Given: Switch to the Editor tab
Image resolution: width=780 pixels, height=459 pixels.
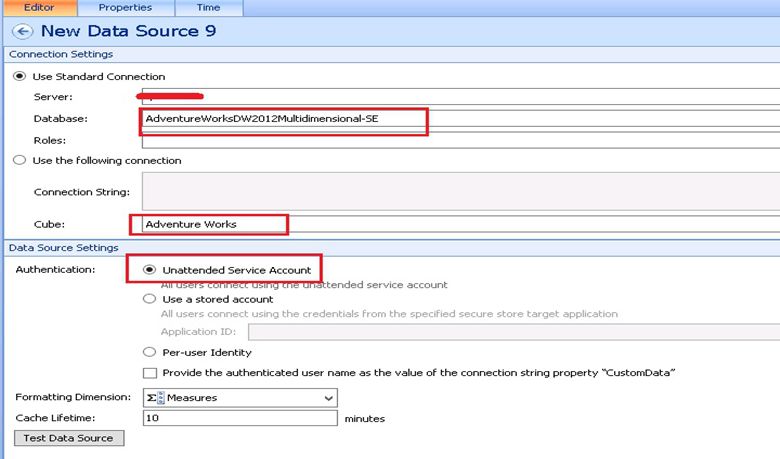Looking at the screenshot, I should [39, 7].
